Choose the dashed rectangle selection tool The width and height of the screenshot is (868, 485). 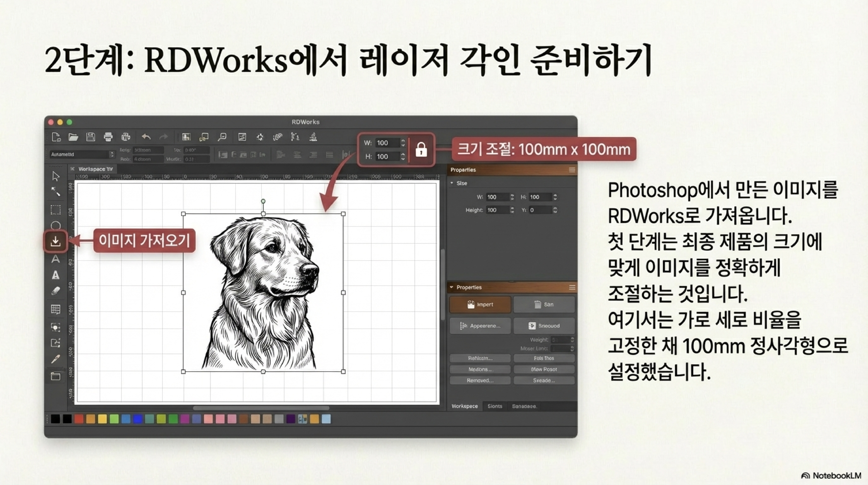point(56,210)
